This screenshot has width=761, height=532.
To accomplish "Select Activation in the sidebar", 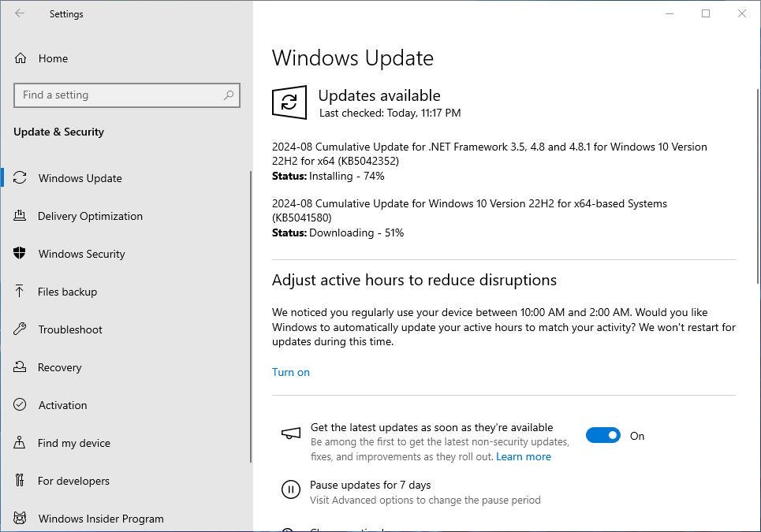I will pyautogui.click(x=62, y=405).
